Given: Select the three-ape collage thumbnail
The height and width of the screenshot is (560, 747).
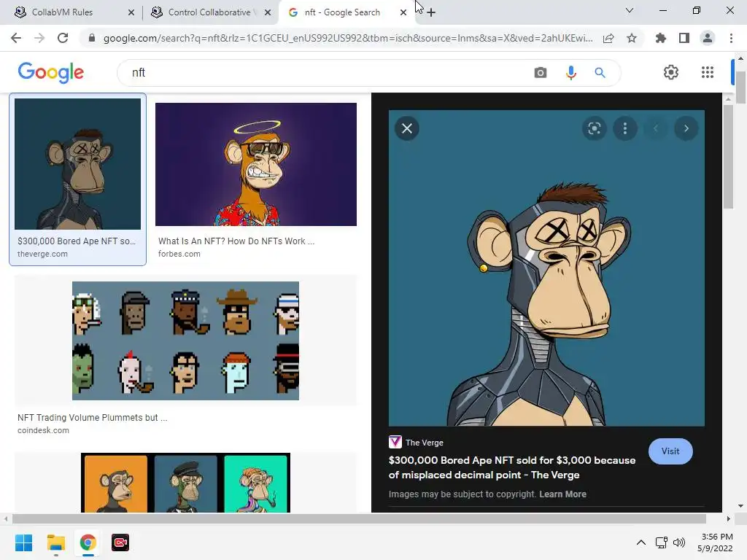Looking at the screenshot, I should tap(185, 483).
